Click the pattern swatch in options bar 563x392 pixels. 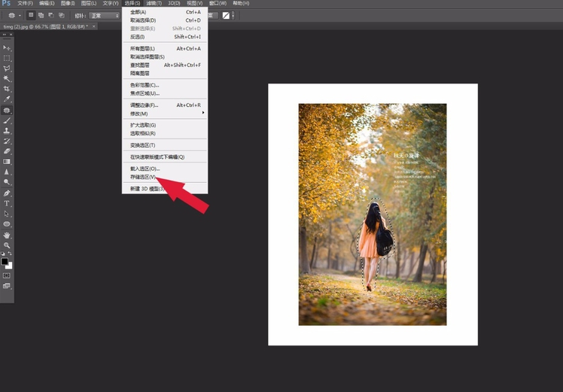(226, 16)
